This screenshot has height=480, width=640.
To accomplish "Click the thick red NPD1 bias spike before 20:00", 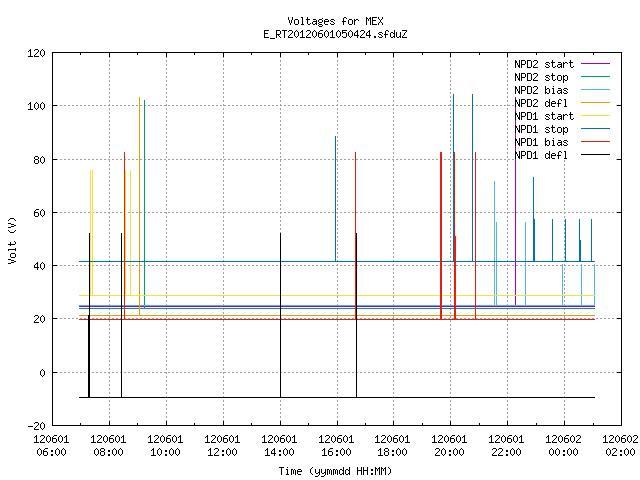I will coord(441,236).
